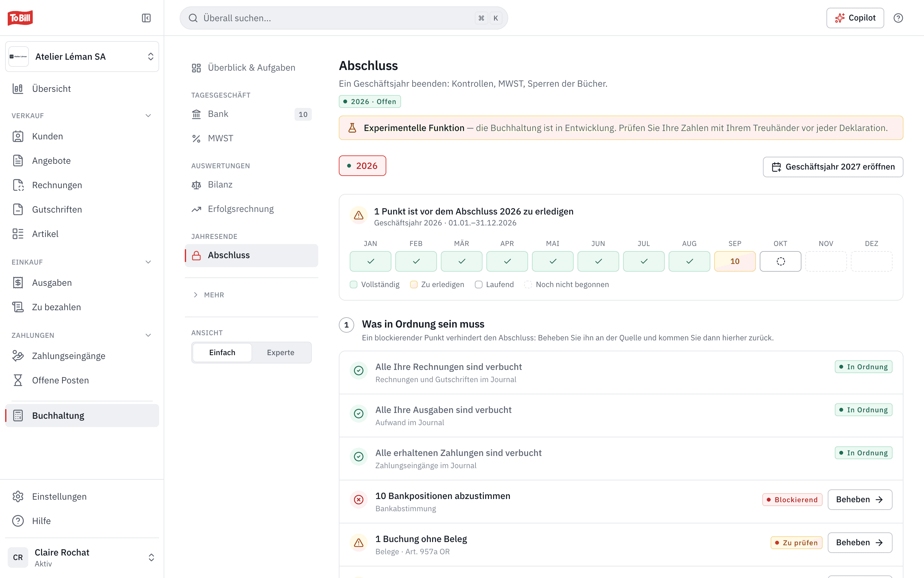Select the SEP month cell showing 10

735,261
